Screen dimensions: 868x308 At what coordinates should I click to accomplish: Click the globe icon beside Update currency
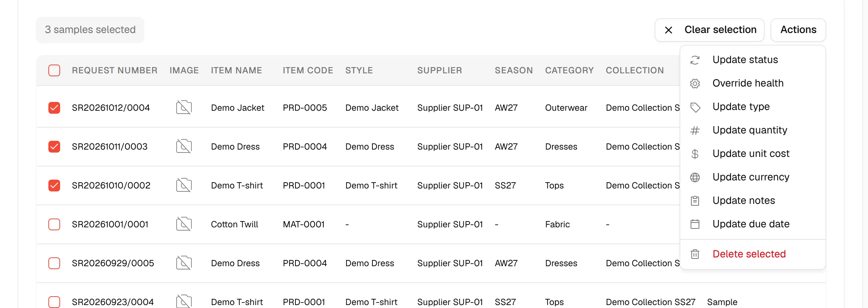point(695,177)
